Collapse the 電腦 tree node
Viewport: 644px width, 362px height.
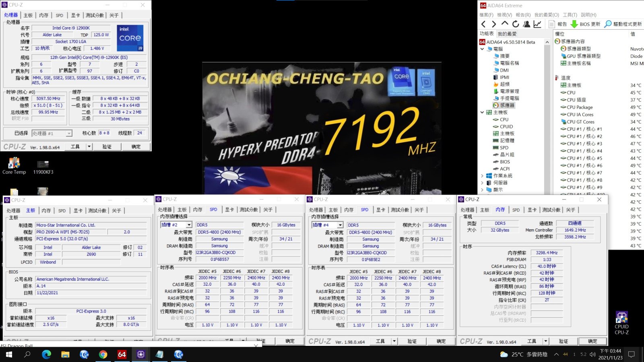click(x=482, y=49)
